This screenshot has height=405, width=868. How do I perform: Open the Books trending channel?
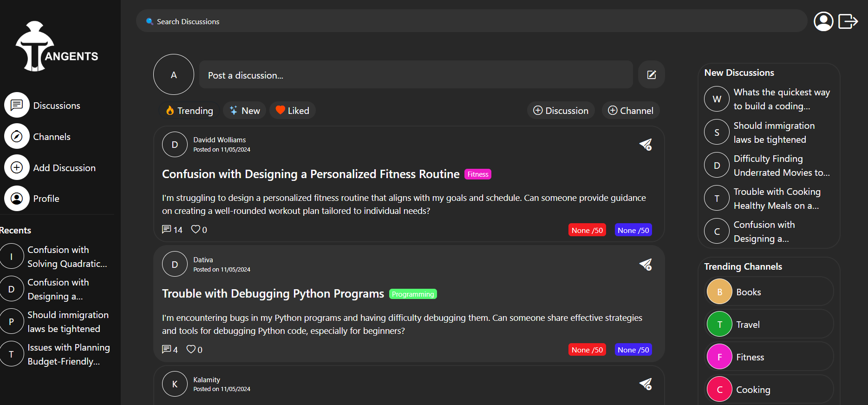(769, 292)
